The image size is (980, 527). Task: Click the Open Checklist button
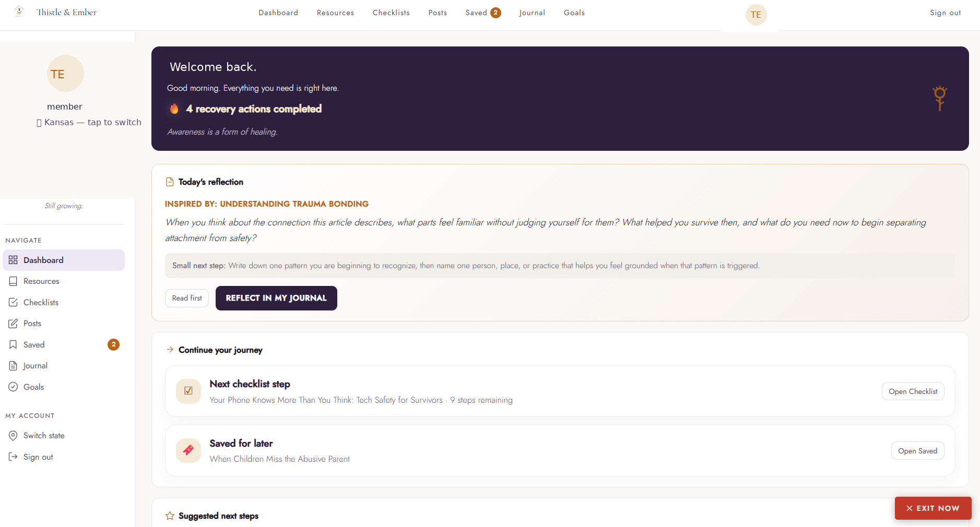[x=913, y=391]
